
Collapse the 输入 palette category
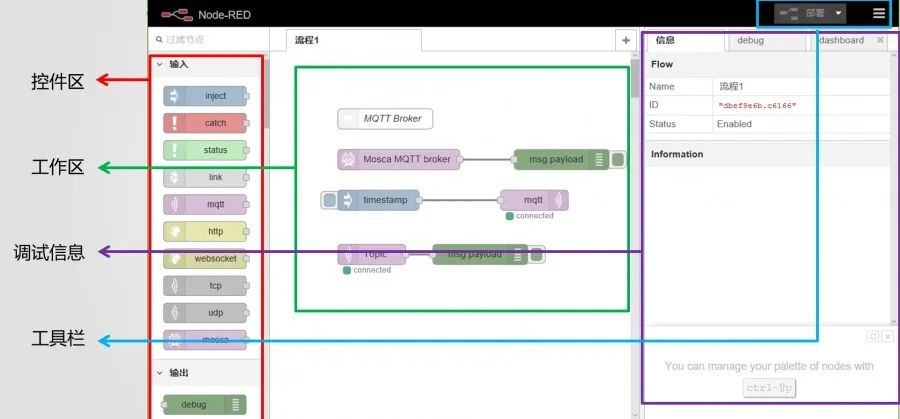pos(159,64)
